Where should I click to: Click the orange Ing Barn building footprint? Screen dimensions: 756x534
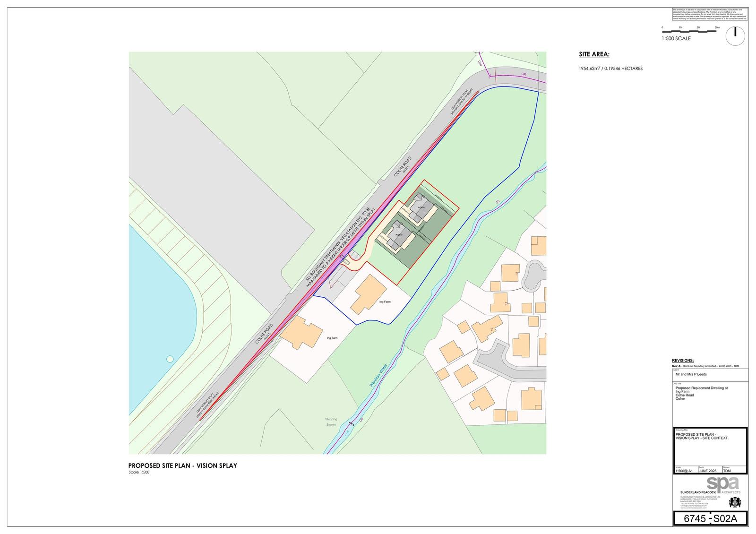coord(301,333)
